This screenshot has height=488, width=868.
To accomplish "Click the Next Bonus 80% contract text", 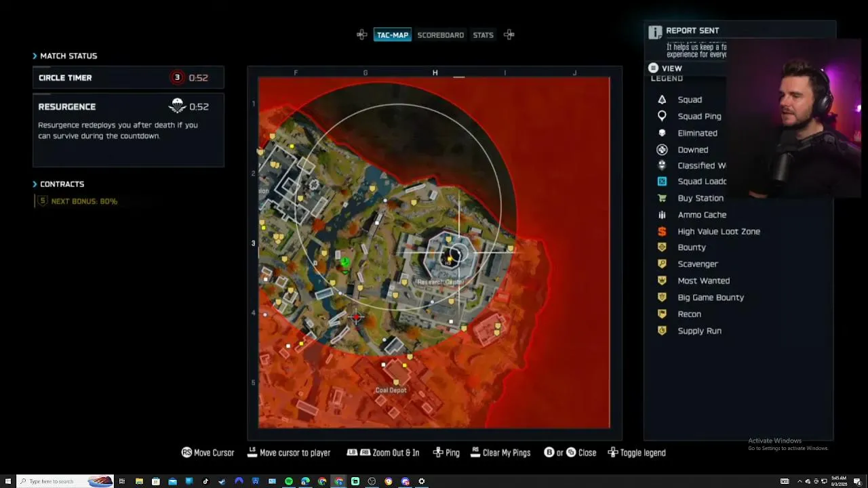I will click(84, 201).
